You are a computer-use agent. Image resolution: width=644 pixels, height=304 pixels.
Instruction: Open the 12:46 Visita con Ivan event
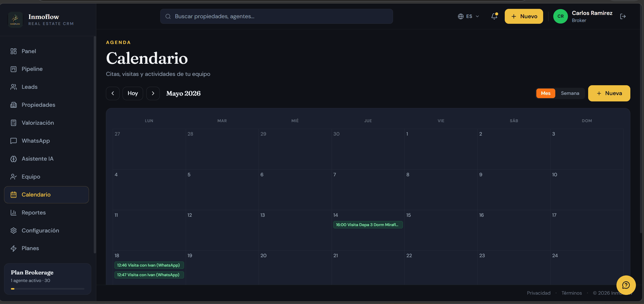coord(149,265)
